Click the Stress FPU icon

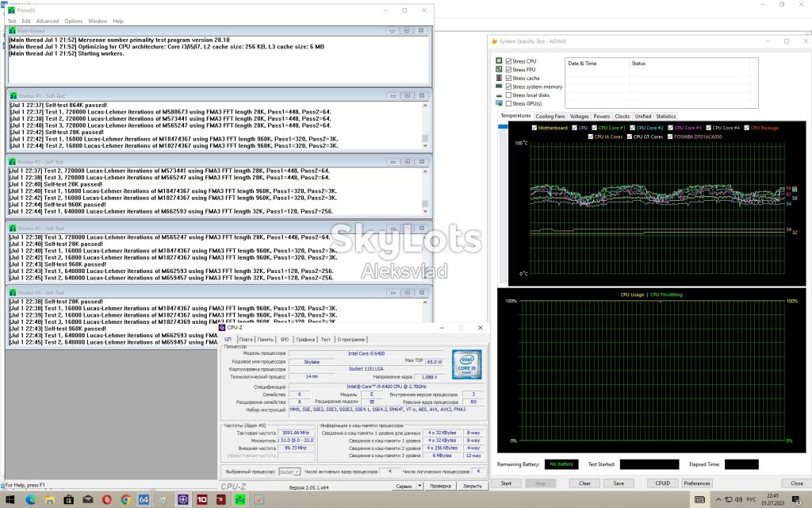click(x=499, y=69)
